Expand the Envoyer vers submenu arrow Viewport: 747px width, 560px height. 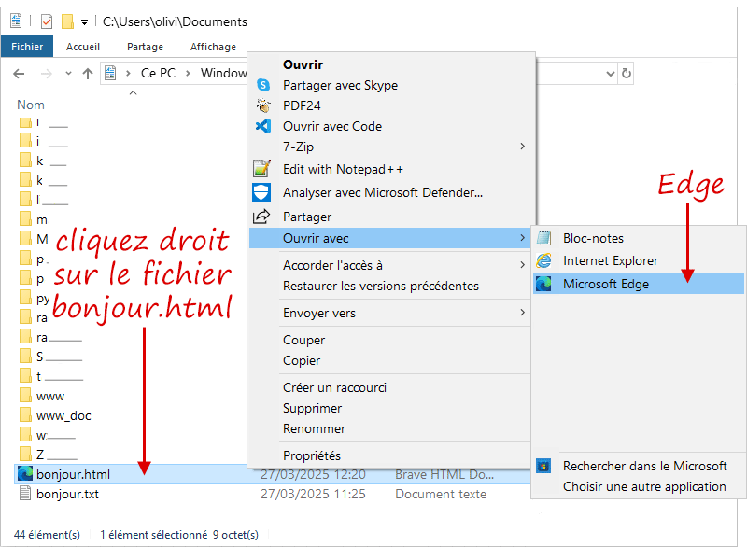point(523,313)
